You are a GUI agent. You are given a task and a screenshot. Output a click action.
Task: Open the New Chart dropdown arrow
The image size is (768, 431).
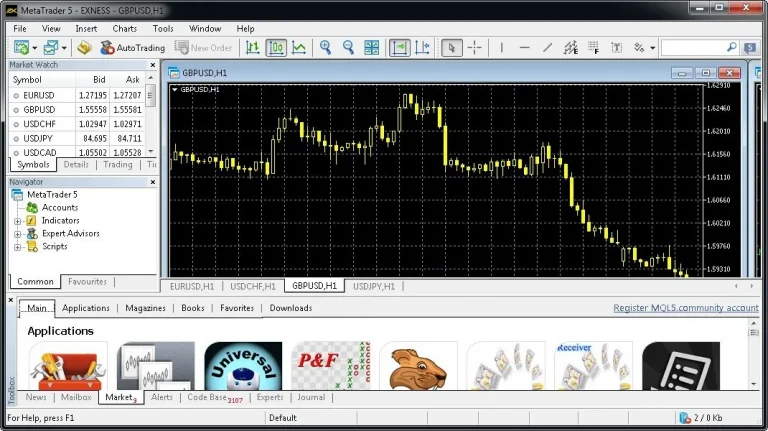coord(35,48)
